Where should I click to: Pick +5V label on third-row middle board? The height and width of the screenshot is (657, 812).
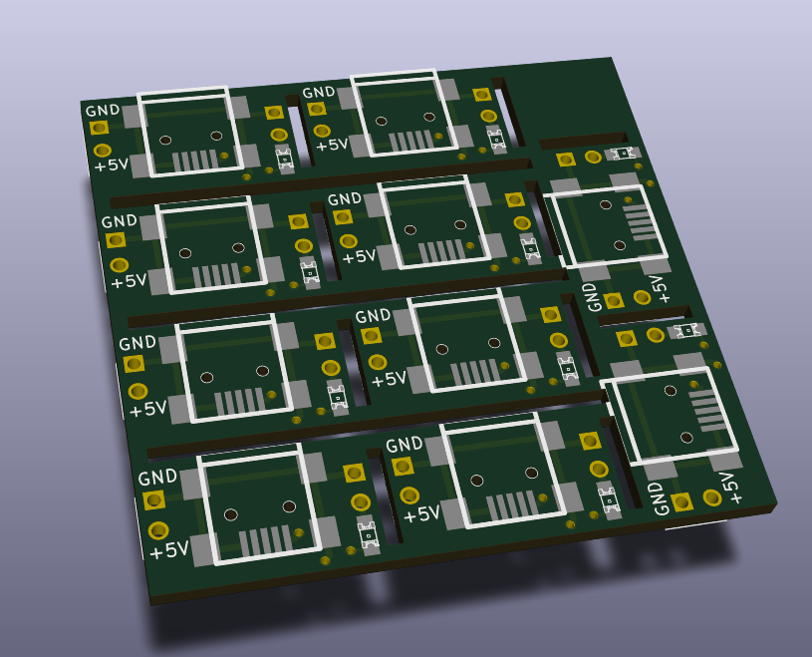(x=390, y=379)
